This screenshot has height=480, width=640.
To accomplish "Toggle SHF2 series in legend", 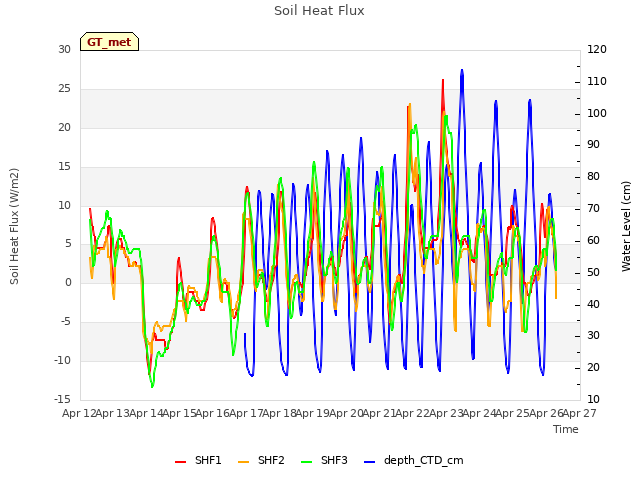I will click(x=261, y=460).
